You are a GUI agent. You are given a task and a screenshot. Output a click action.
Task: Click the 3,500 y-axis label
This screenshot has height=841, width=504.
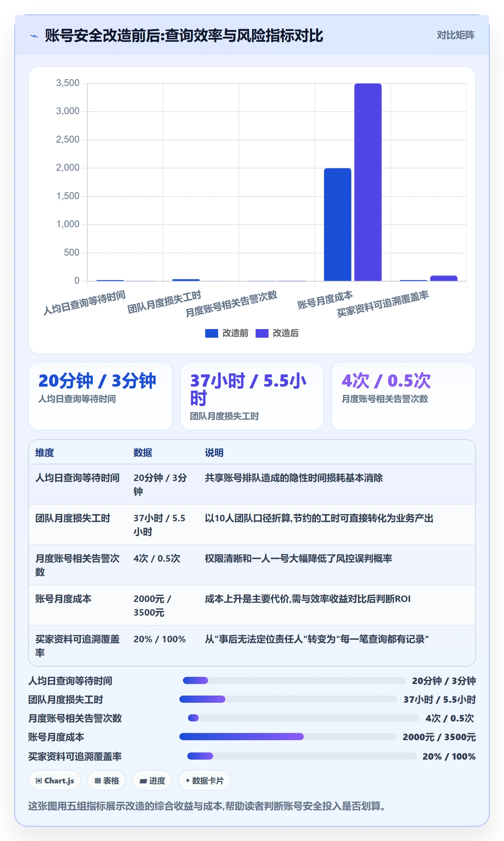click(68, 83)
